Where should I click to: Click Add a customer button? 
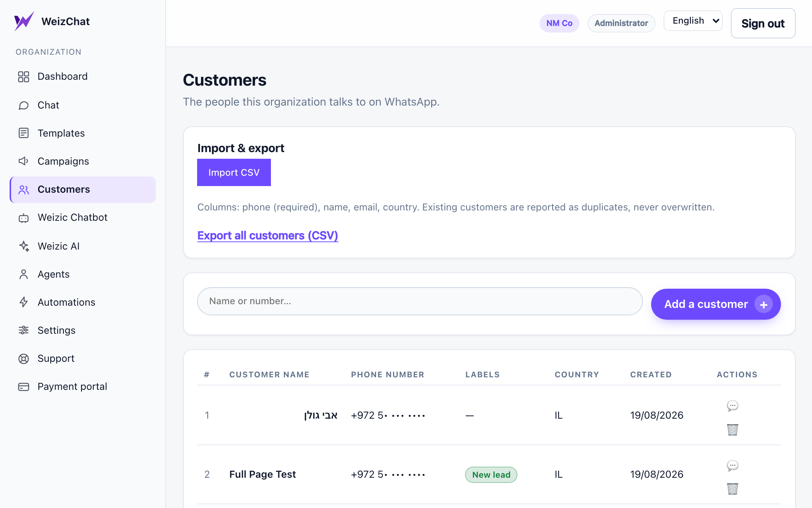tap(716, 304)
